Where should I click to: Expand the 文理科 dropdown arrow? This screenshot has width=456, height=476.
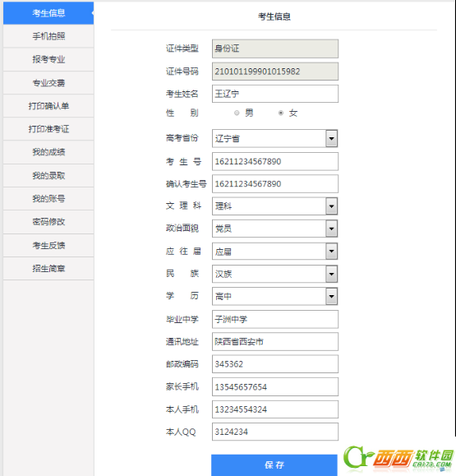pos(332,206)
